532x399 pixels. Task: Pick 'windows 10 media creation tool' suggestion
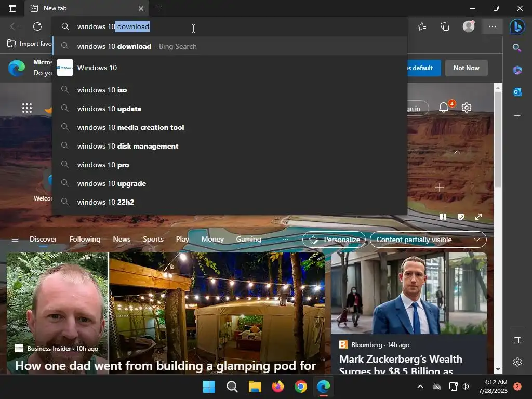(x=230, y=127)
